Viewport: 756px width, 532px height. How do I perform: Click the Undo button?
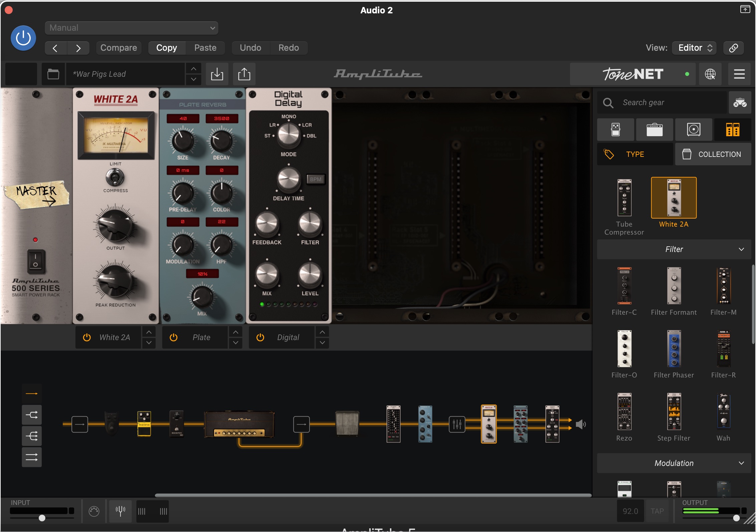click(250, 48)
